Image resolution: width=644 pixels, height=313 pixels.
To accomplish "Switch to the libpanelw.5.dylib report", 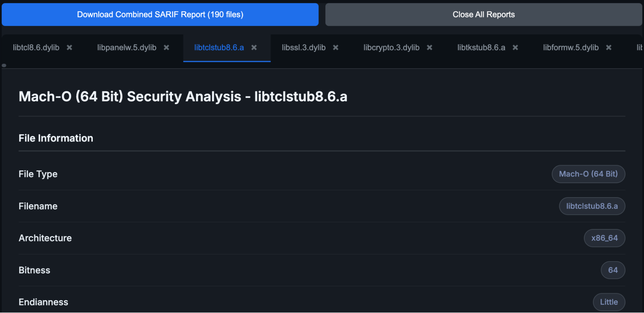I will (x=127, y=47).
